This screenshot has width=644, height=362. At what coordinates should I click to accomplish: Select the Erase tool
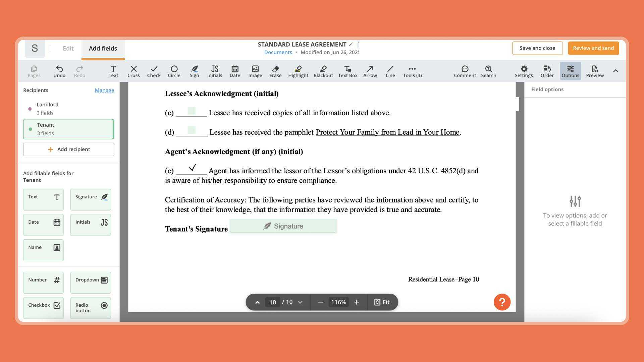pyautogui.click(x=275, y=71)
